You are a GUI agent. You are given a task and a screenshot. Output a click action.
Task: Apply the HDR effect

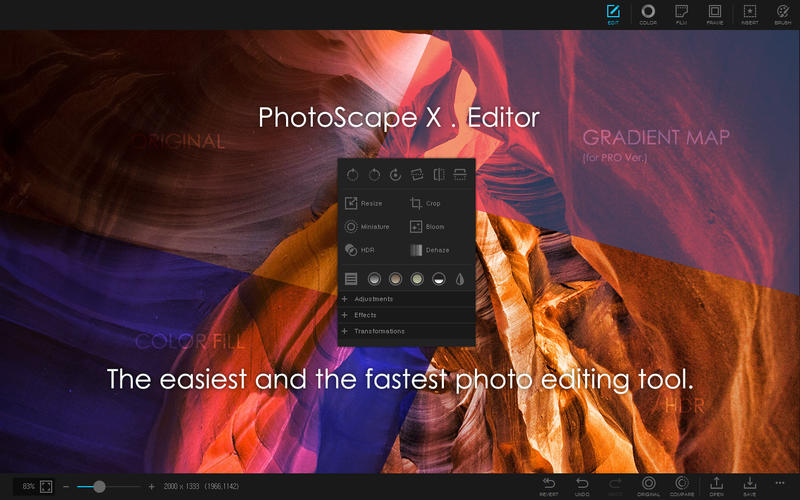[x=360, y=250]
